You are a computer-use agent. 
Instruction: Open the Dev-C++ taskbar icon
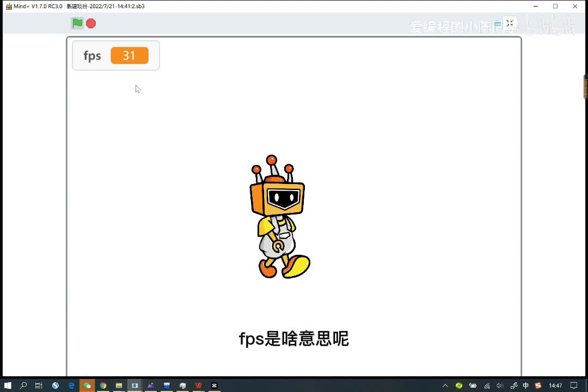coord(167,385)
